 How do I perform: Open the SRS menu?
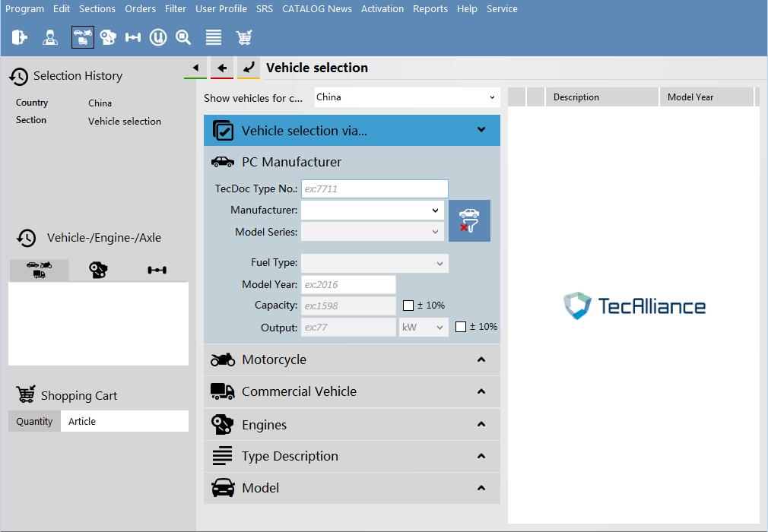coord(265,9)
